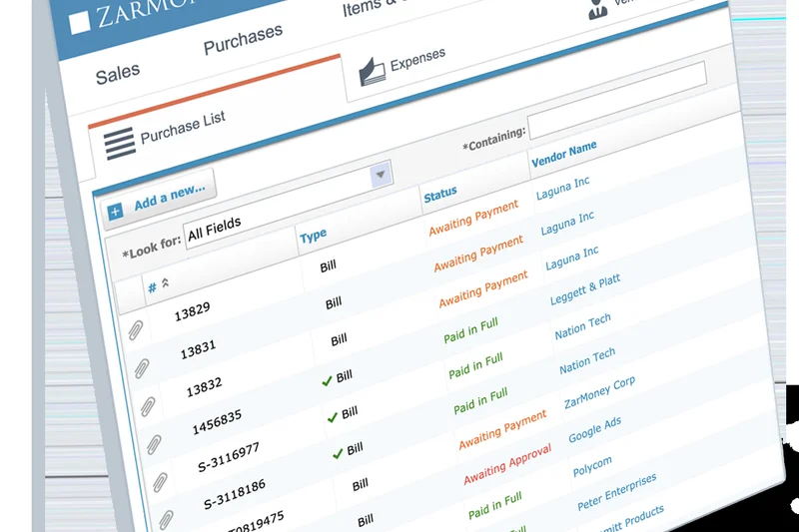This screenshot has height=532, width=799.
Task: Open the Look for All Fields dropdown arrow
Action: click(380, 176)
